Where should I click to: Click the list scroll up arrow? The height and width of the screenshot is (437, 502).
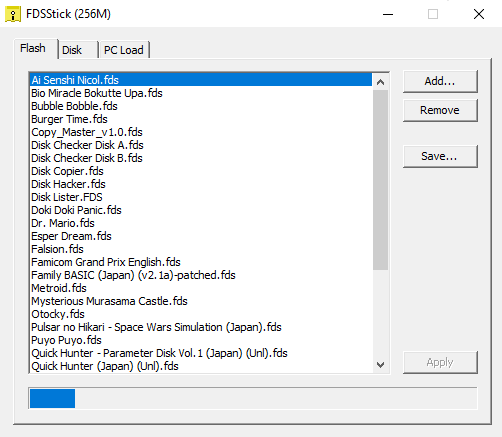380,82
